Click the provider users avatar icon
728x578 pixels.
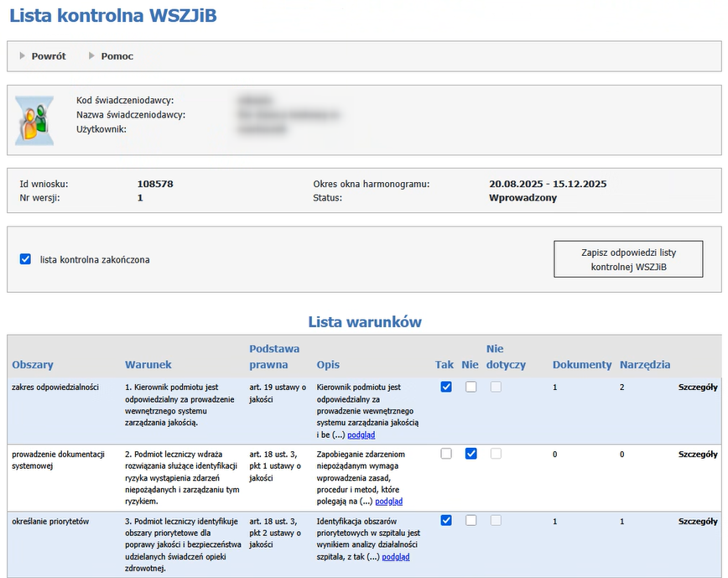tap(34, 120)
